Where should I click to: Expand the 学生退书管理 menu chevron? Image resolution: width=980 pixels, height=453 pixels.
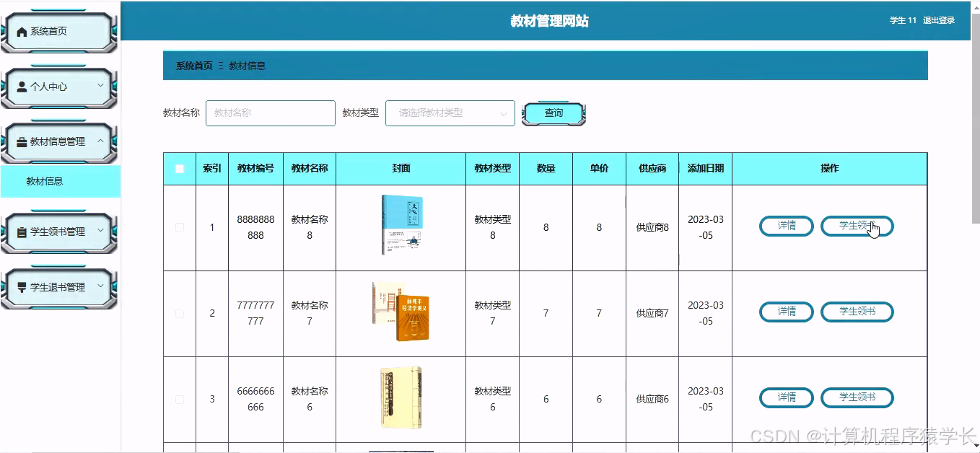100,286
